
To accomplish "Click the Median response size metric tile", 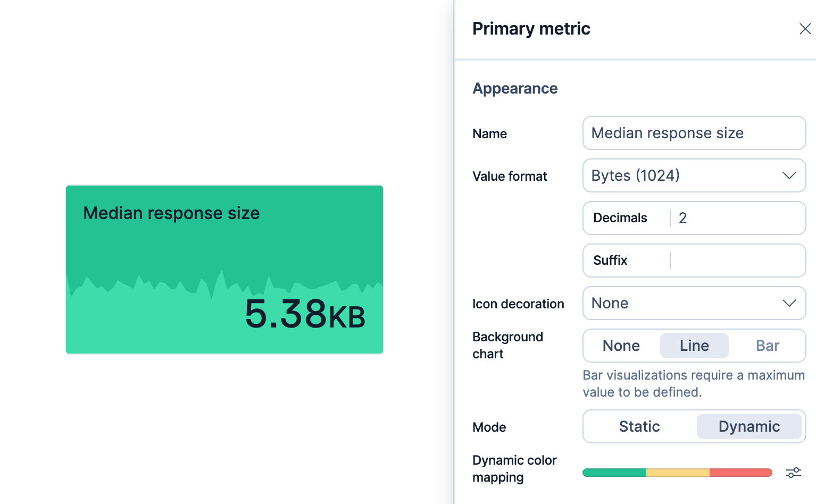I will click(224, 270).
